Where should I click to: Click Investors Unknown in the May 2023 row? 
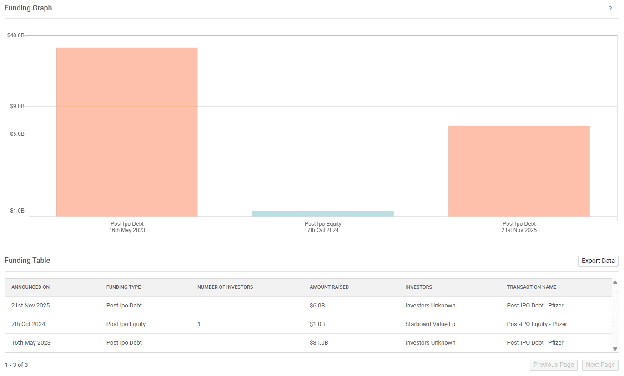click(x=430, y=343)
